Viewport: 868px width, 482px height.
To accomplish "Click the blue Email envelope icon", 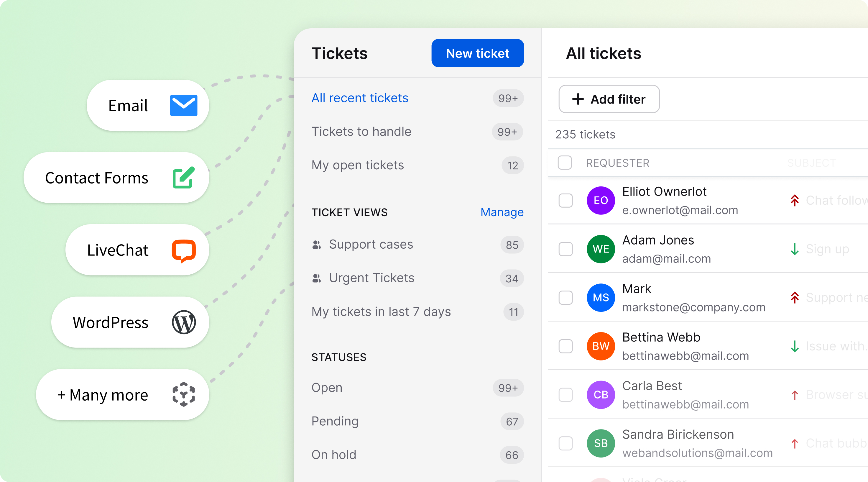I will pos(183,106).
